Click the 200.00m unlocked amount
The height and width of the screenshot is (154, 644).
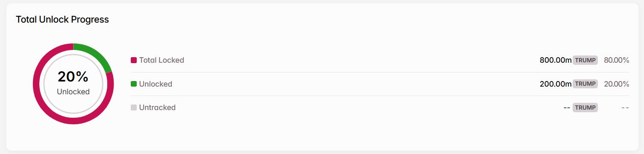pos(556,84)
